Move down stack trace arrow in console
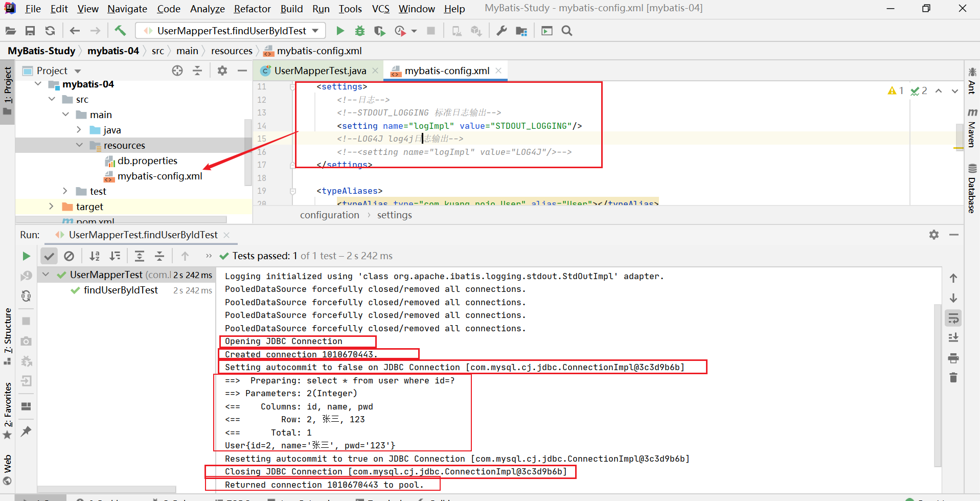980x501 pixels. point(953,298)
